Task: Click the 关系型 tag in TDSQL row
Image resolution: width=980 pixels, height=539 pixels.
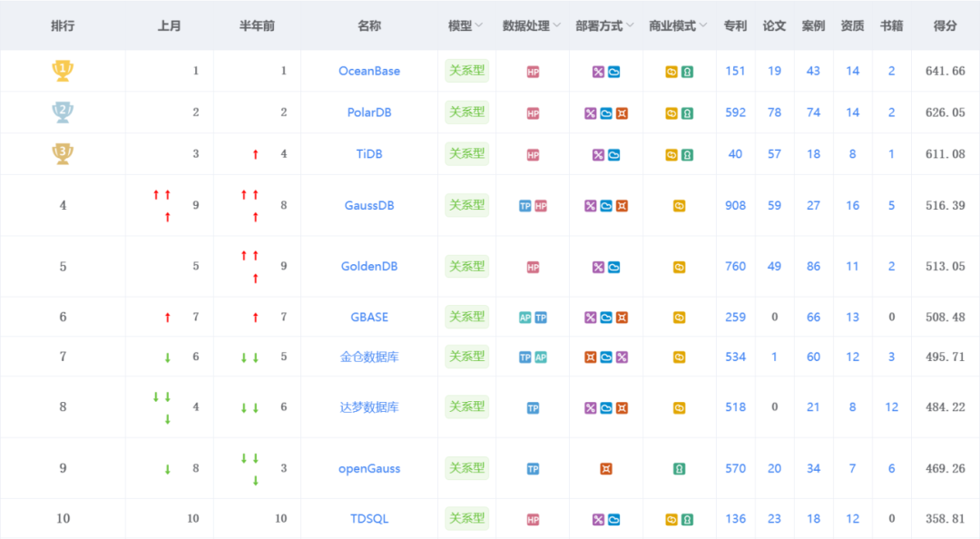Action: 467,518
